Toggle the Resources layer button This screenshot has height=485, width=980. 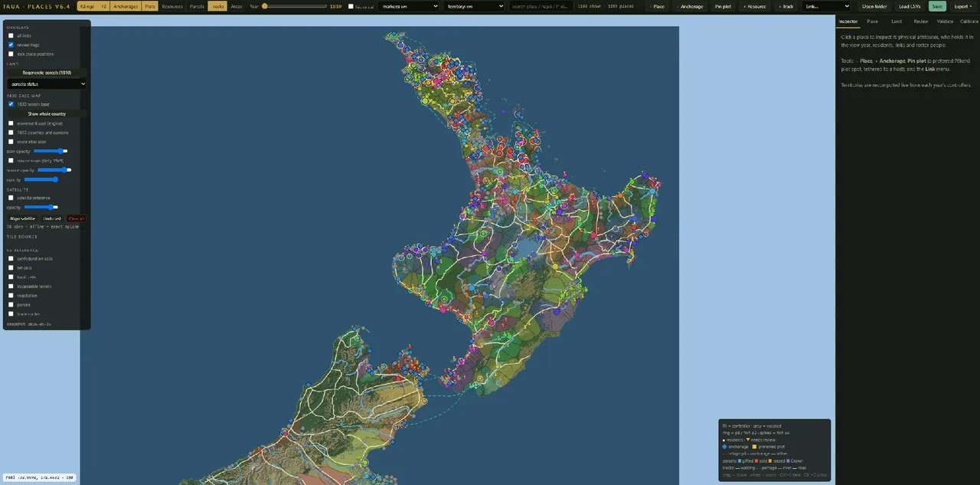172,6
